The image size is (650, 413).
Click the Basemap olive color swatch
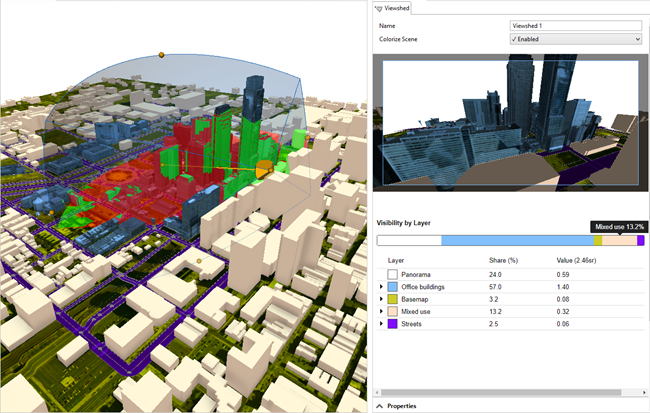[395, 299]
